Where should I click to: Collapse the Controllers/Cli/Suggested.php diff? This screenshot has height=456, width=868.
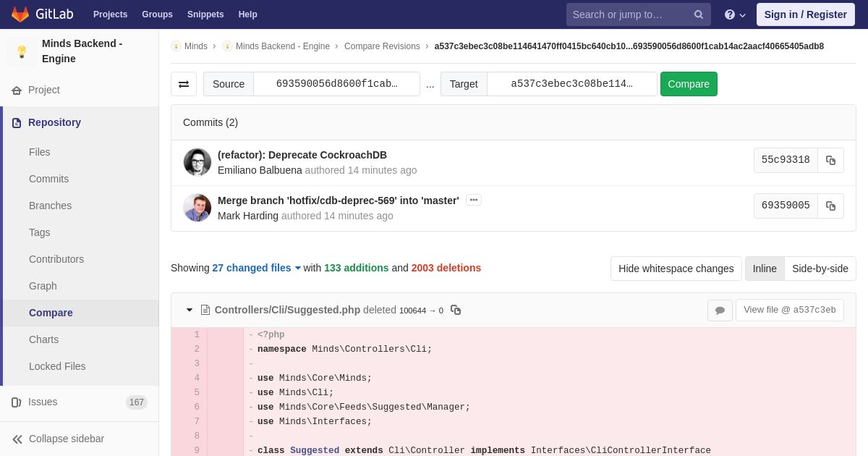[190, 310]
